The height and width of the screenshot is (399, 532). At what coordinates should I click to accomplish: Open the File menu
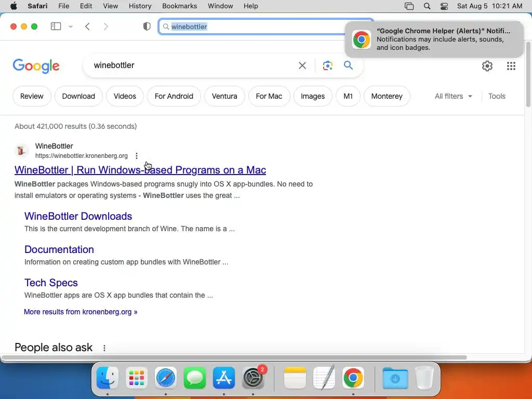(x=63, y=6)
